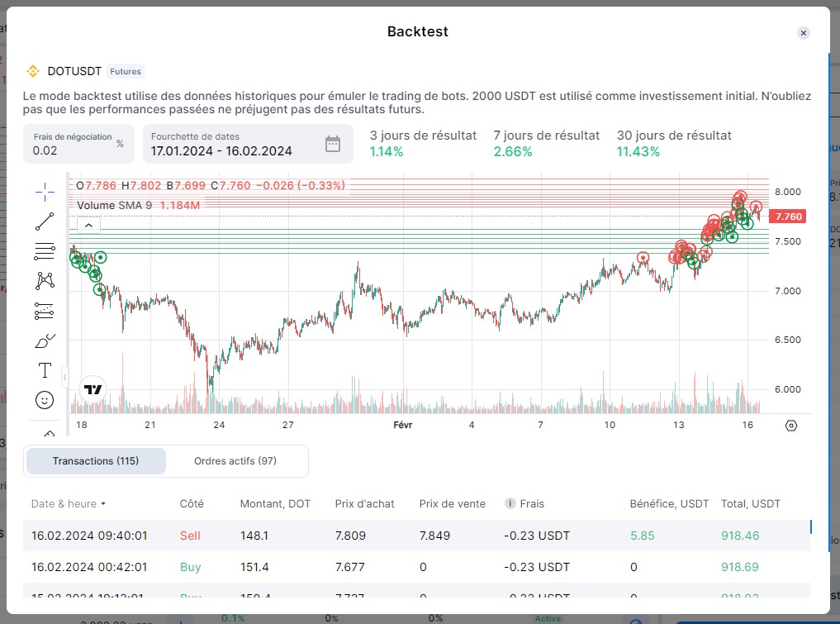Screen dimensions: 840x624
Task: Select the crosshair cursor tool
Action: pos(45,191)
